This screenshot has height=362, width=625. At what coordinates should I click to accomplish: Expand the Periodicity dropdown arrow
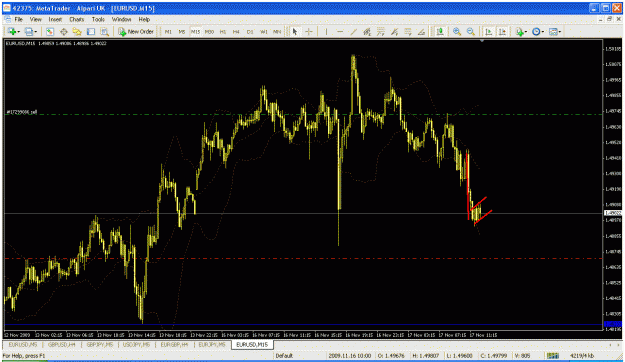[543, 32]
